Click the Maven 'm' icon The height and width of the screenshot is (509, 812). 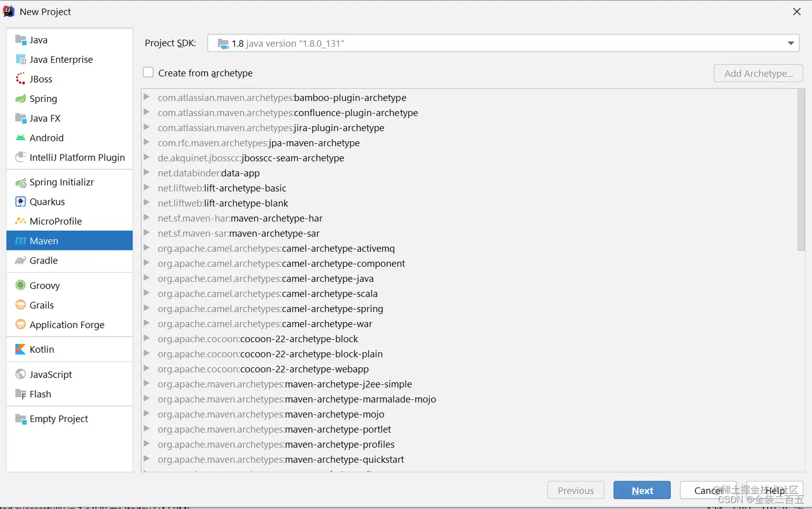click(20, 241)
